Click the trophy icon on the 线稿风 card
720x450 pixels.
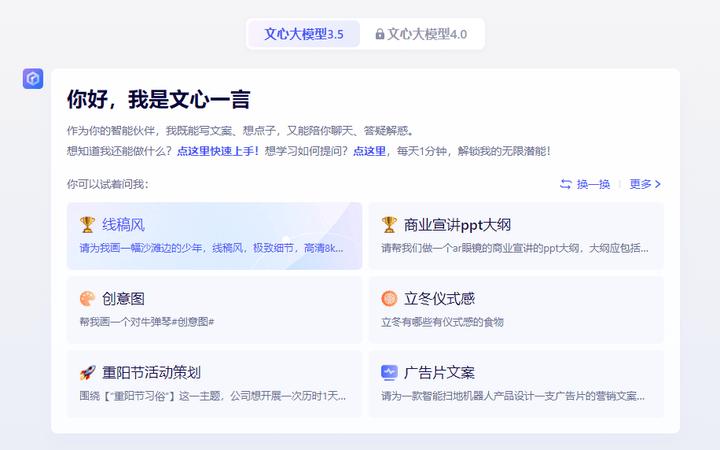[88, 224]
